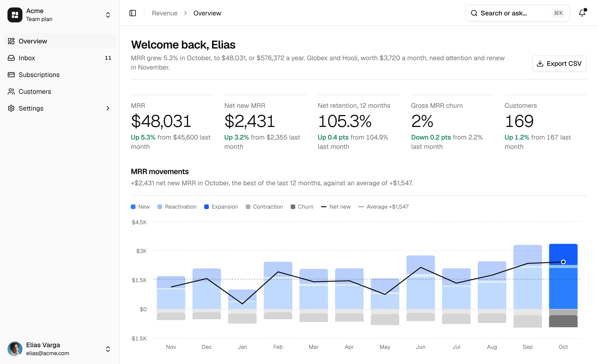Screen dimensions: 598x364
Task: Toggle the Average +$1,547 legend
Action: (384, 207)
